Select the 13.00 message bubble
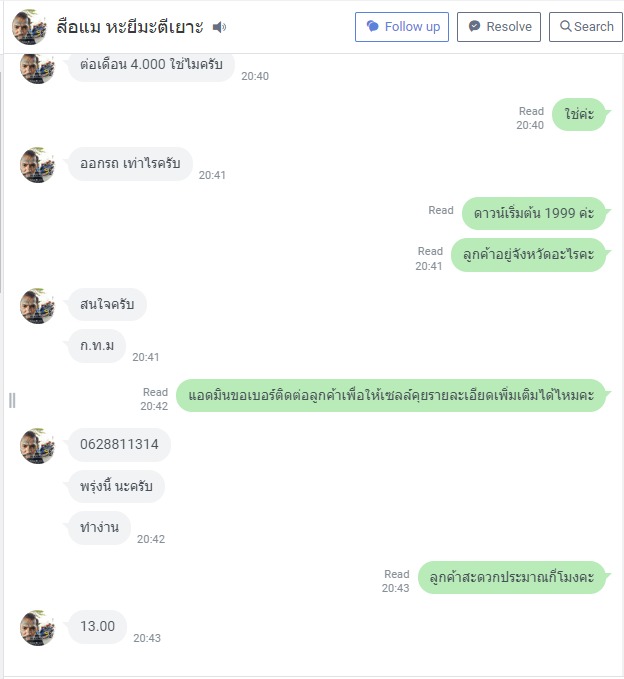Screen dimensions: 624x679 click(x=98, y=627)
